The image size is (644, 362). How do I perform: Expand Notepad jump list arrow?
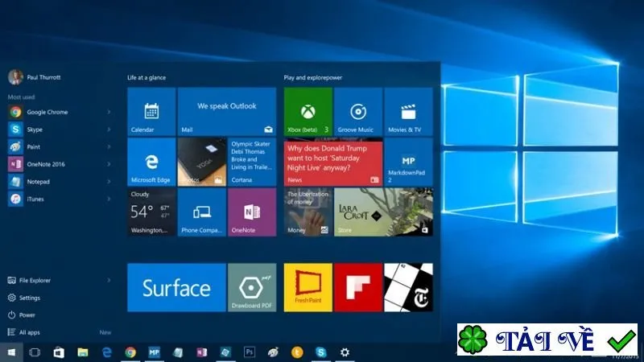tap(109, 182)
